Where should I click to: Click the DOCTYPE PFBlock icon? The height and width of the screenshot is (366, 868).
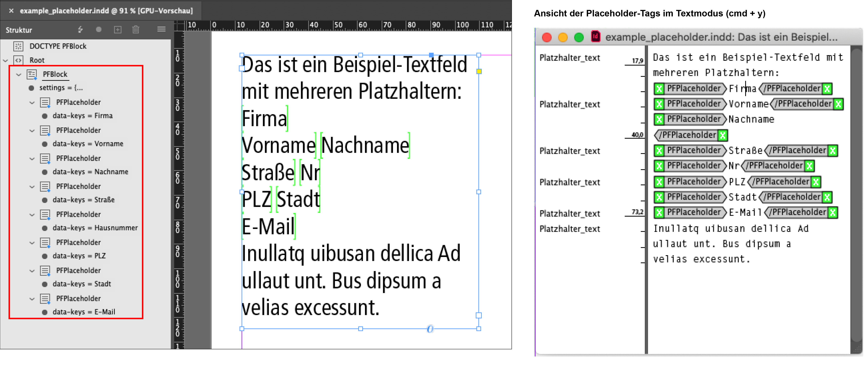pyautogui.click(x=18, y=46)
